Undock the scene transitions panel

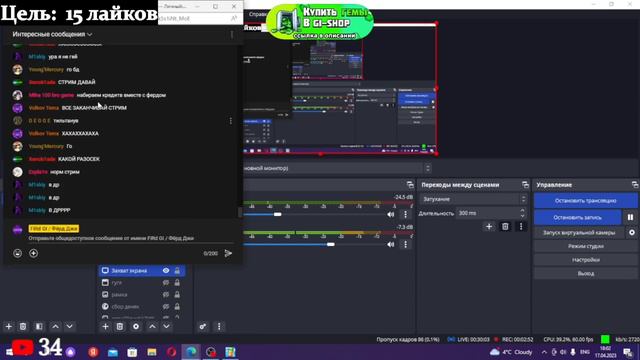(x=525, y=185)
